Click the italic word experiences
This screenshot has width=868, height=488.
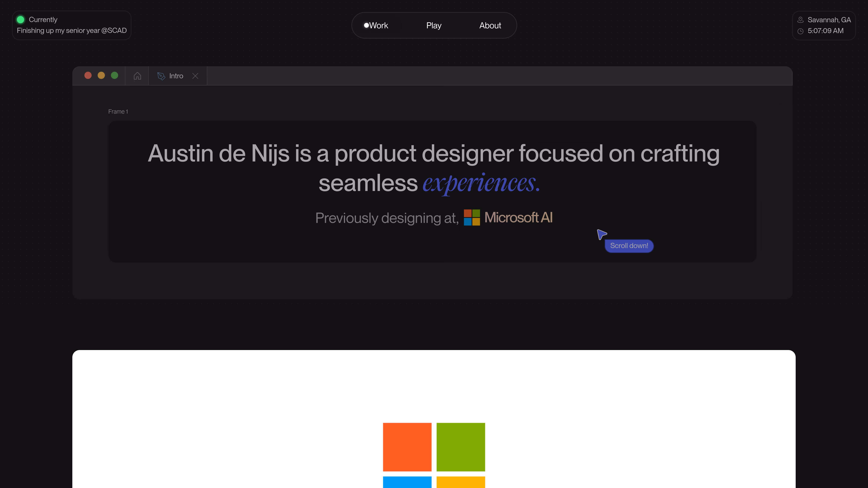click(481, 184)
